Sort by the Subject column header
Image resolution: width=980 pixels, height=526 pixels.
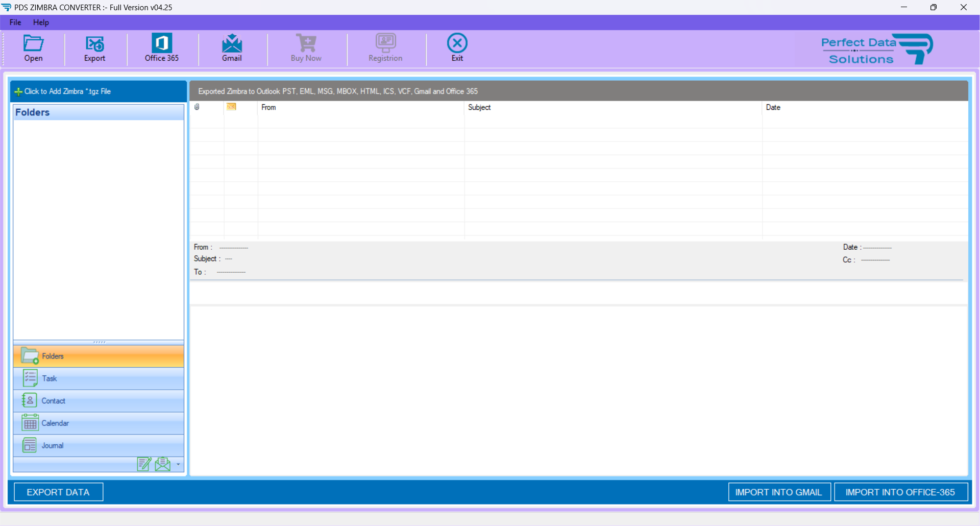click(613, 107)
